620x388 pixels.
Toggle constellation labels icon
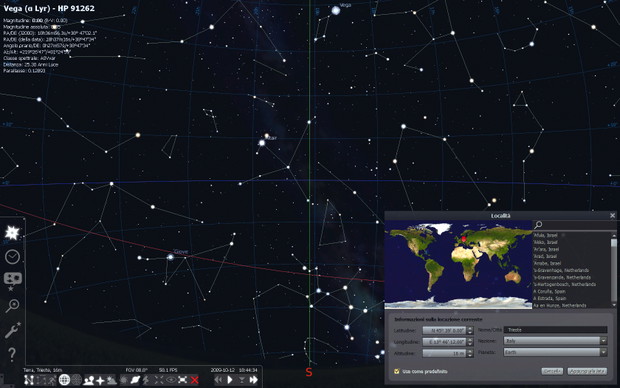tap(41, 380)
